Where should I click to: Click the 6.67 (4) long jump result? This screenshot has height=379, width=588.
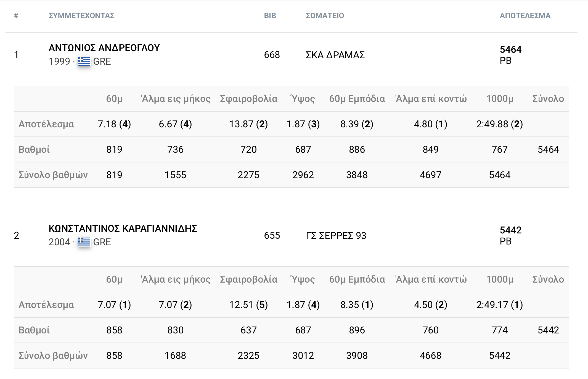pyautogui.click(x=175, y=124)
